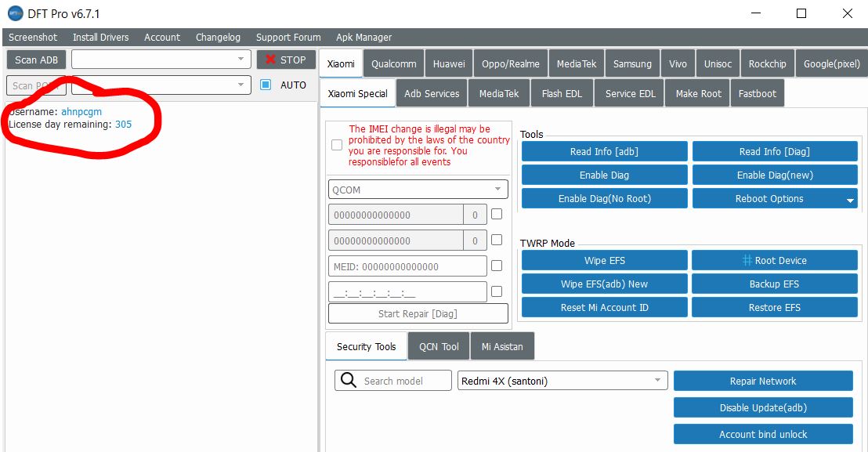Enable the MEID field checkbox
Viewport: 868px width, 452px height.
[496, 266]
